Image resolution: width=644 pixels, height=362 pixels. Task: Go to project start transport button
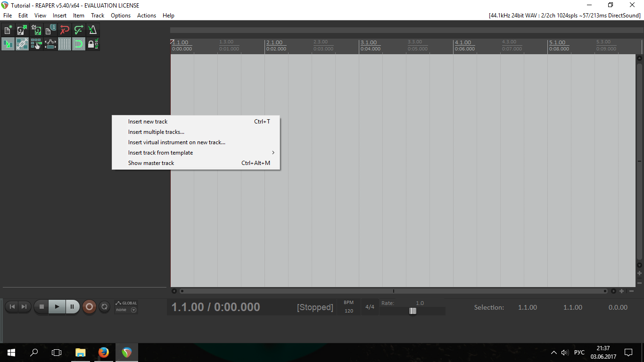click(12, 307)
